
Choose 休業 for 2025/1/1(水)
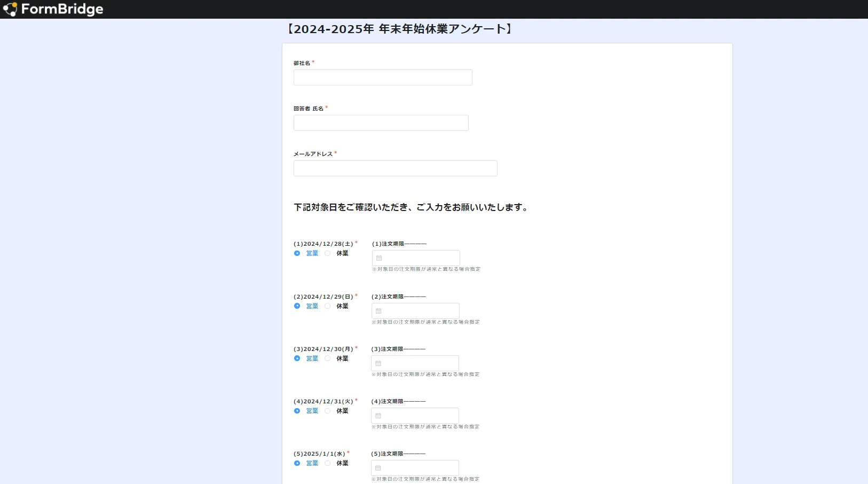tap(328, 463)
